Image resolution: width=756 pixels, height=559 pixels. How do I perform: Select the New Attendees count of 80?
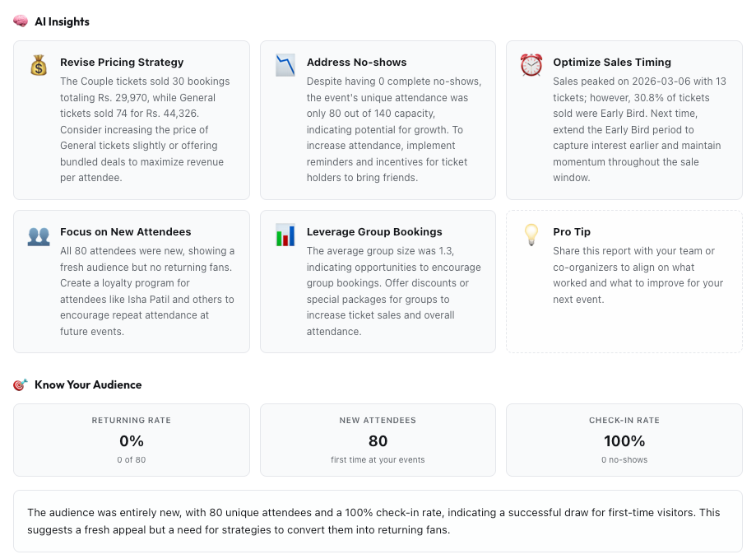[378, 441]
